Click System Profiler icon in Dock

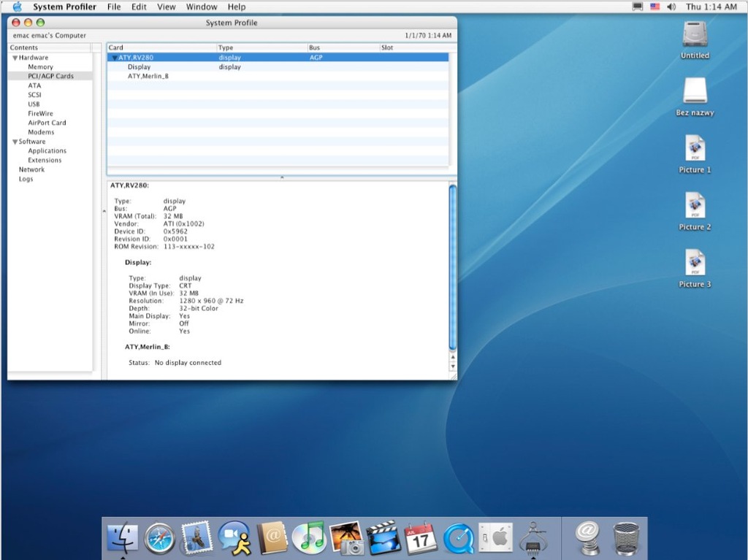click(533, 539)
